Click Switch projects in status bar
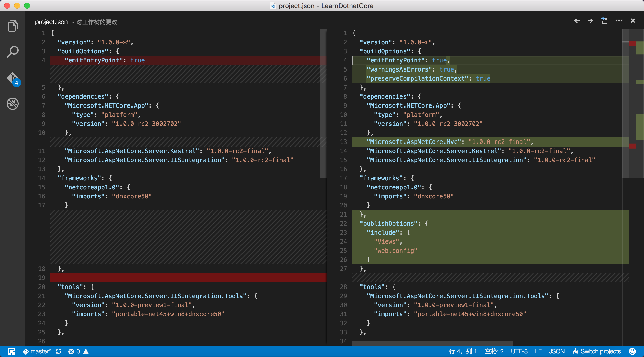This screenshot has height=357, width=644. [597, 351]
